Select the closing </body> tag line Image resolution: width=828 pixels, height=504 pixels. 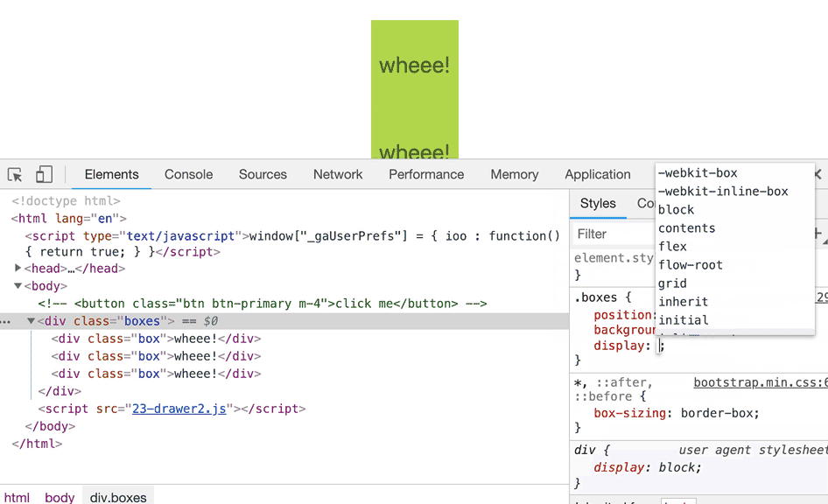[50, 426]
